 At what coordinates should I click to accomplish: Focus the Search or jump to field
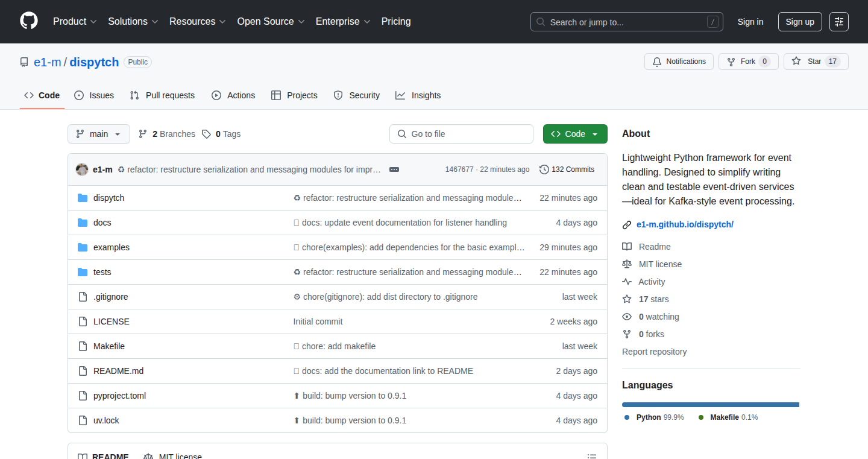pos(627,22)
